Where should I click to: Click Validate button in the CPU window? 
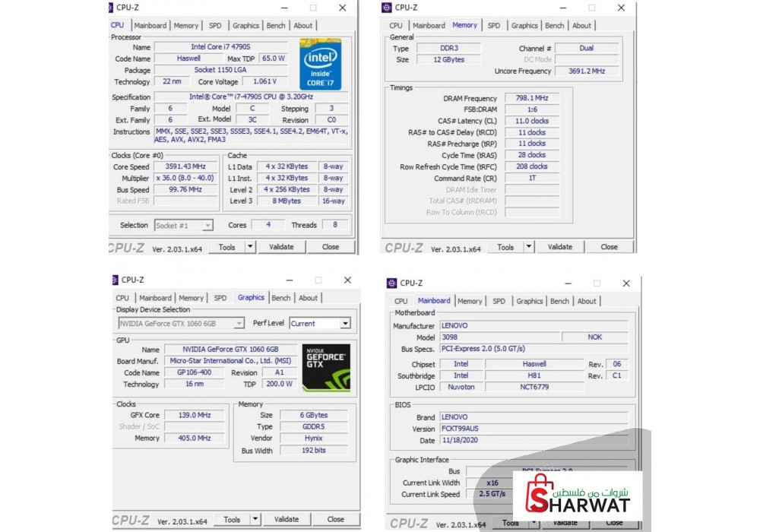(282, 246)
